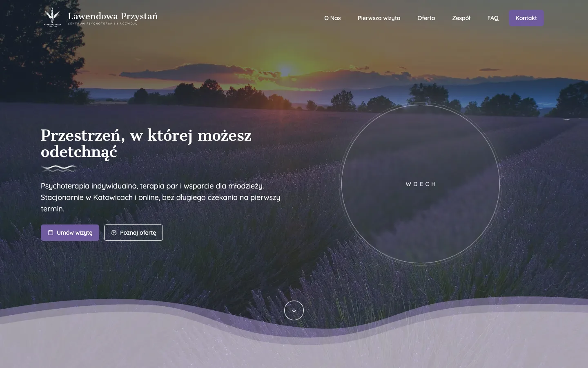588x368 pixels.
Task: Open the O Nas menu item
Action: pos(332,18)
